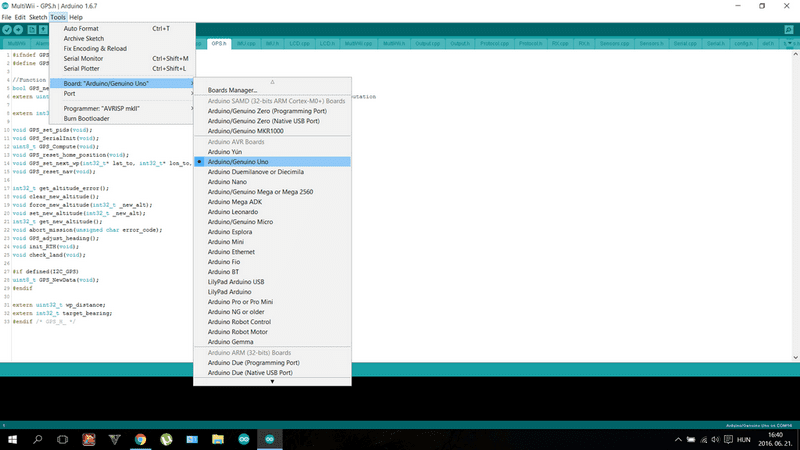The height and width of the screenshot is (450, 800).
Task: Open Task View on the taskbar
Action: tap(62, 439)
